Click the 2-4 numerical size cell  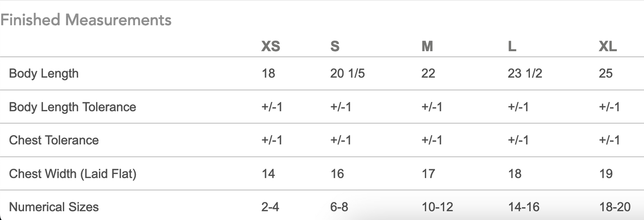(x=270, y=207)
